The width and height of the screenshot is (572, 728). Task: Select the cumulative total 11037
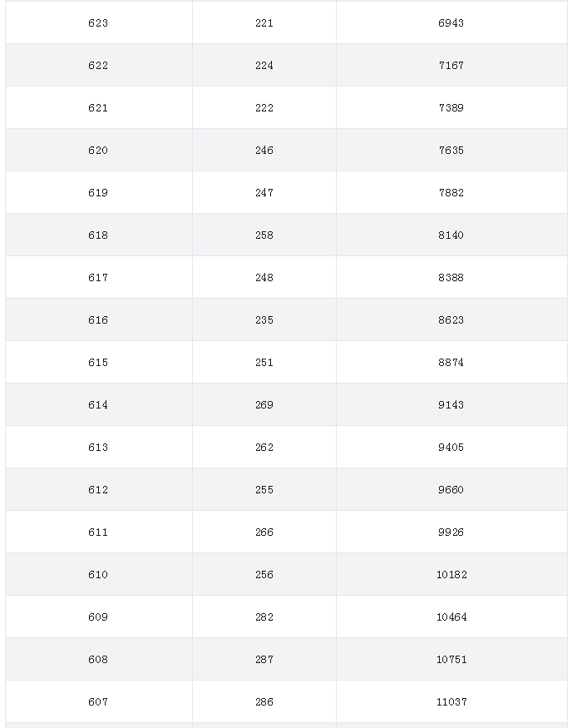(x=451, y=702)
